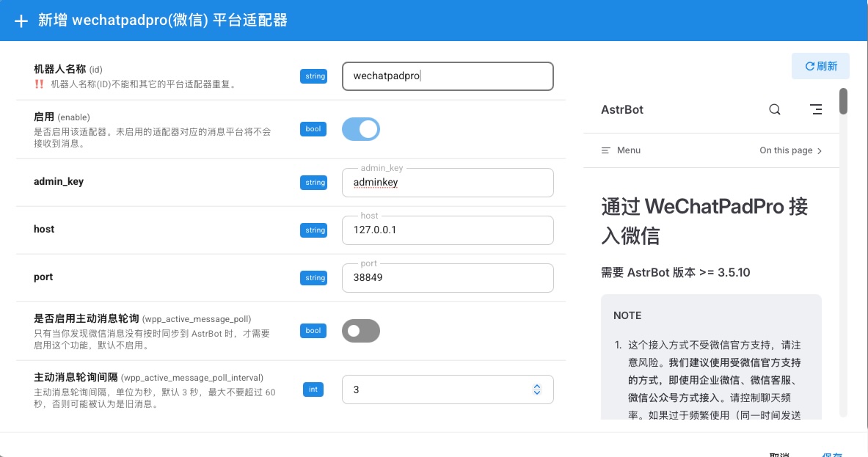Click the port field showing 38849
Image resolution: width=868 pixels, height=457 pixels.
[448, 278]
